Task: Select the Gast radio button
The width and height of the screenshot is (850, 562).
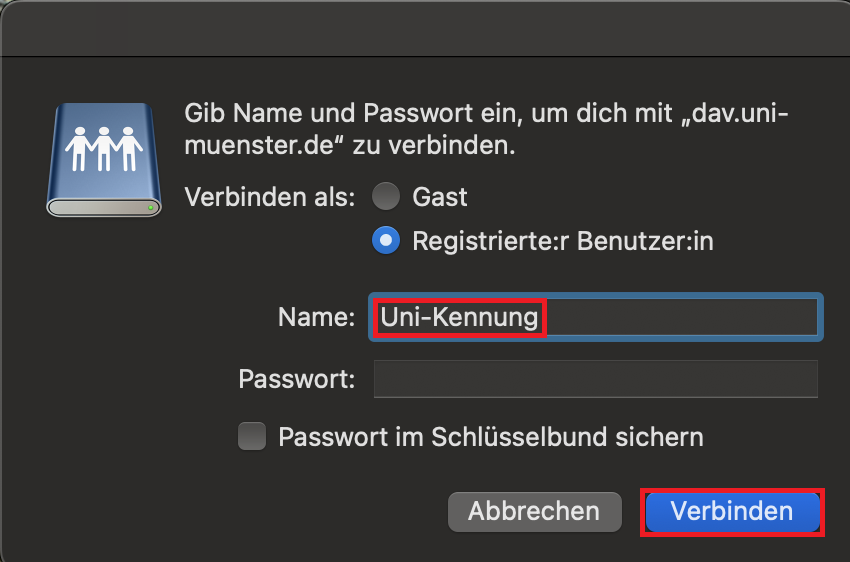Action: click(386, 197)
